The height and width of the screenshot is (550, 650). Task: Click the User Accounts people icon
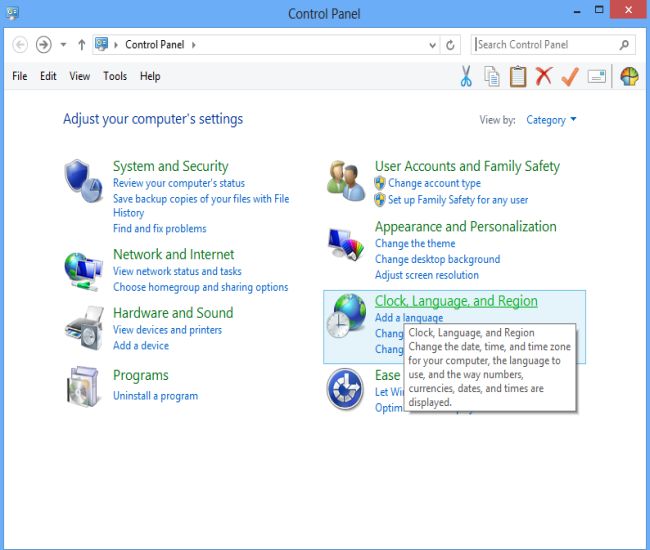pyautogui.click(x=346, y=181)
